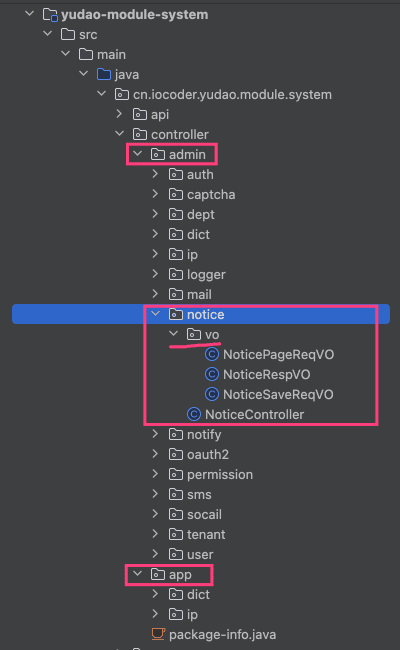Click the package-info.java file icon
400x650 pixels.
(x=158, y=634)
